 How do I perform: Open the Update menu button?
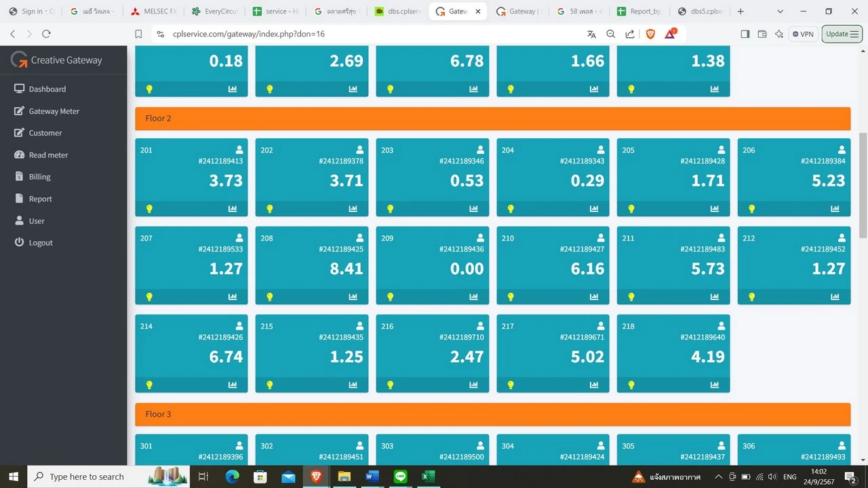(x=842, y=34)
